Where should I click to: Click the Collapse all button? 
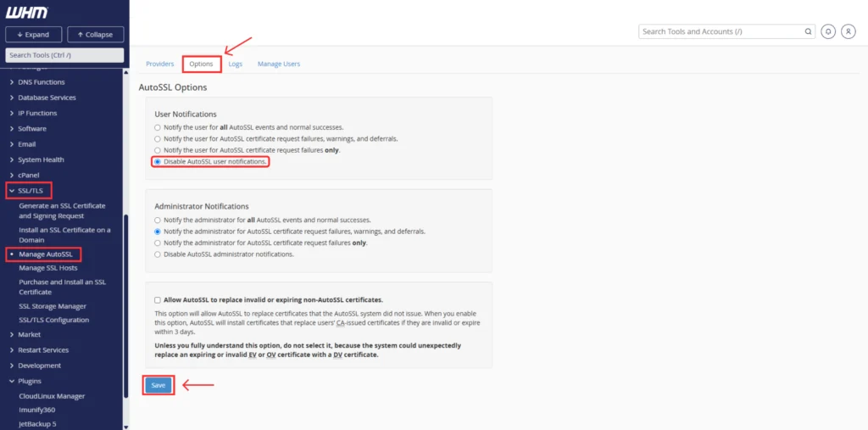pos(95,35)
